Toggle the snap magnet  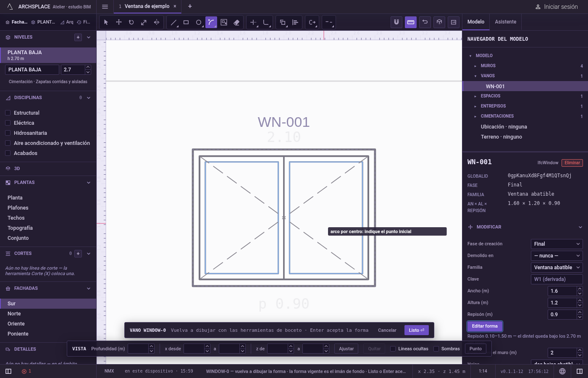(396, 22)
